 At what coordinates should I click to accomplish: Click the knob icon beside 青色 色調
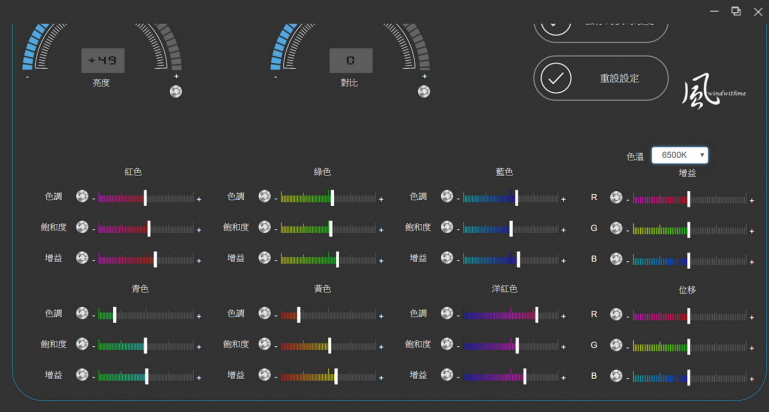(82, 314)
